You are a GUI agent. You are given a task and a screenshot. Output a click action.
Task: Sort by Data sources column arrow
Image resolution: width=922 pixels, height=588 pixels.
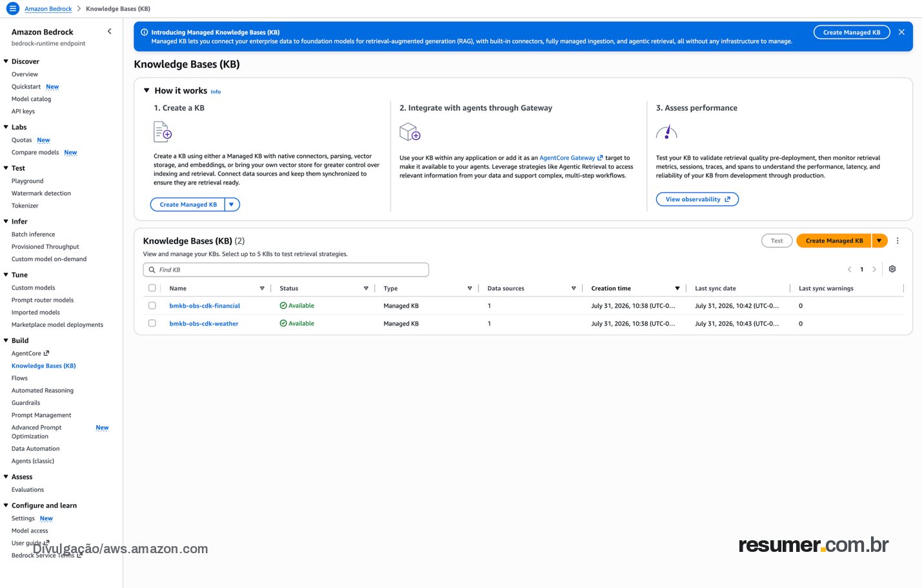(x=574, y=289)
